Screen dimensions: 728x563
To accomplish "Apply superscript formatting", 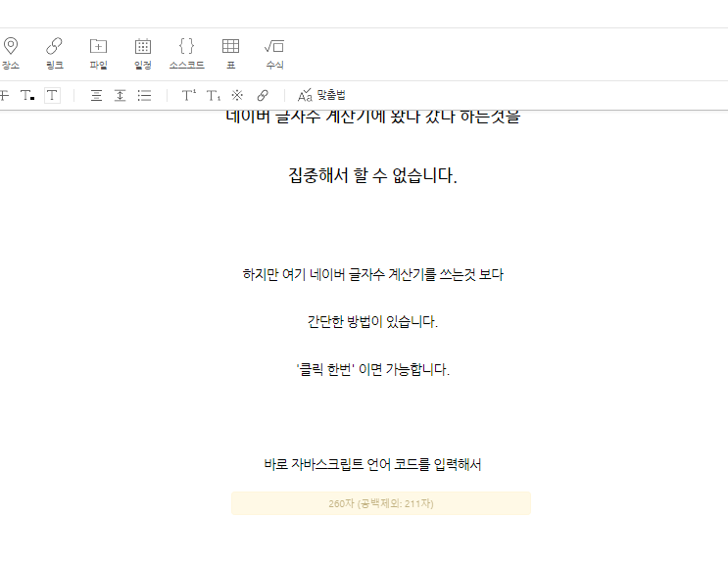I will point(188,96).
